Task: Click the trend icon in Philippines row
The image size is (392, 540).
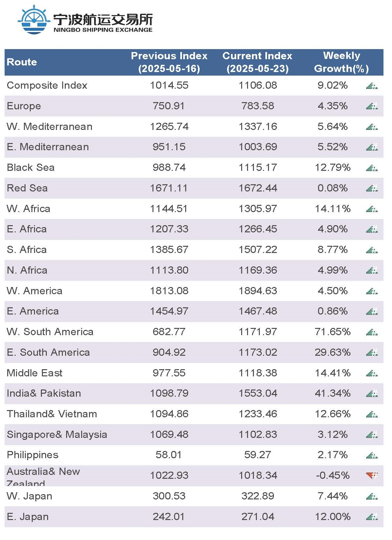Action: [372, 455]
